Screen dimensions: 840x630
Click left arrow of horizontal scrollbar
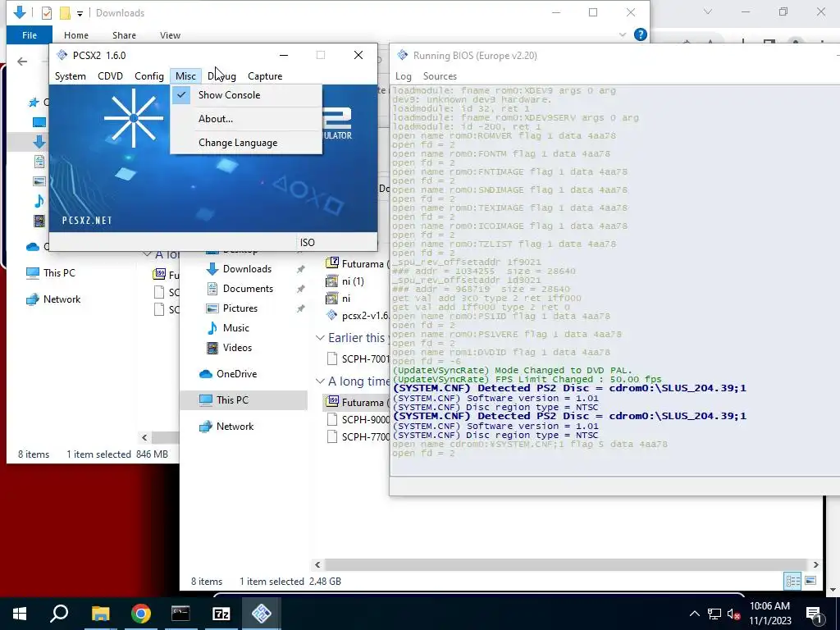[x=317, y=564]
